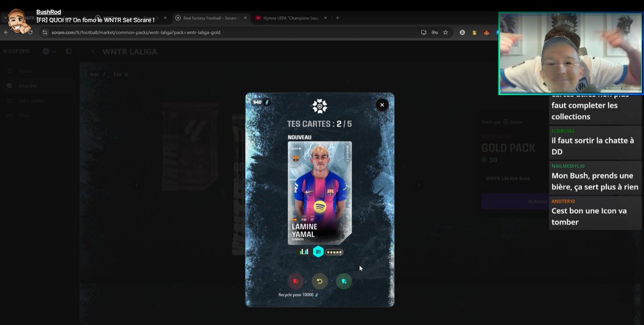Click previous pack carousel arrow
644x325 pixels.
click(x=136, y=185)
